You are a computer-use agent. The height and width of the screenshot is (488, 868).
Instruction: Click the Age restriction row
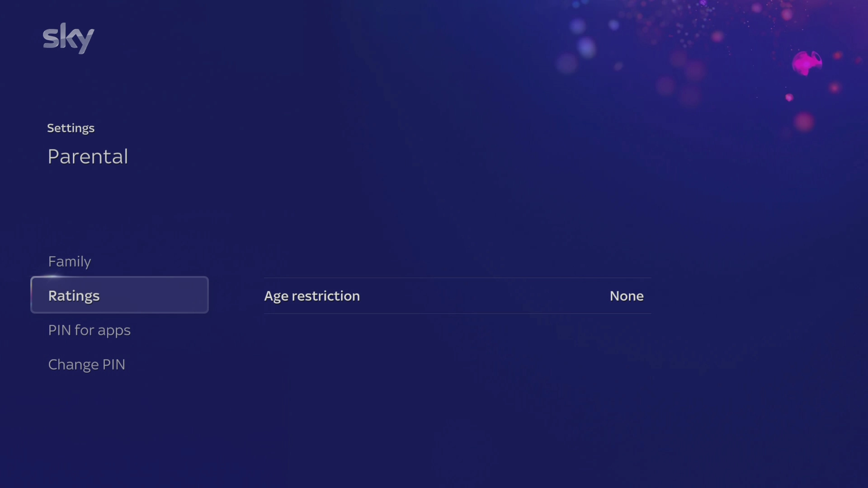tap(457, 296)
